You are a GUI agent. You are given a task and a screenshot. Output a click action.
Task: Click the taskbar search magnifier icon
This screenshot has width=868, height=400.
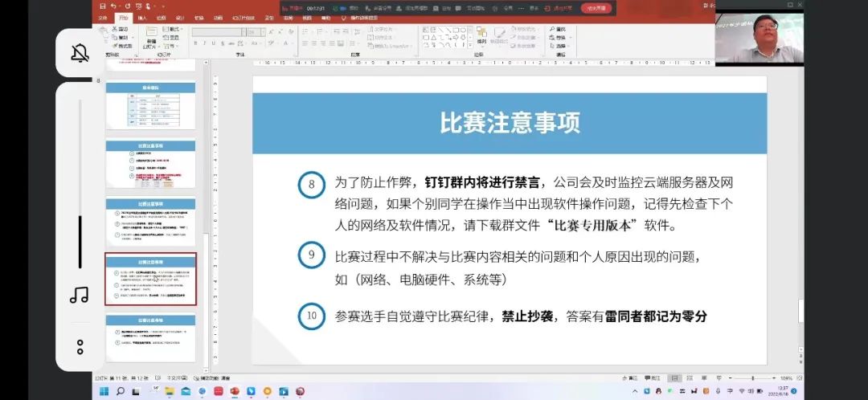click(x=120, y=391)
